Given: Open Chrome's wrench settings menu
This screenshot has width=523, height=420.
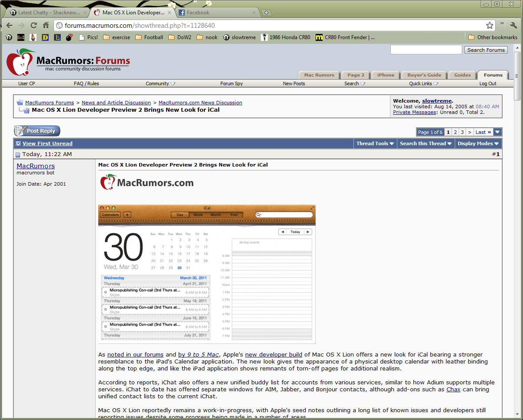Looking at the screenshot, I should pos(513,25).
